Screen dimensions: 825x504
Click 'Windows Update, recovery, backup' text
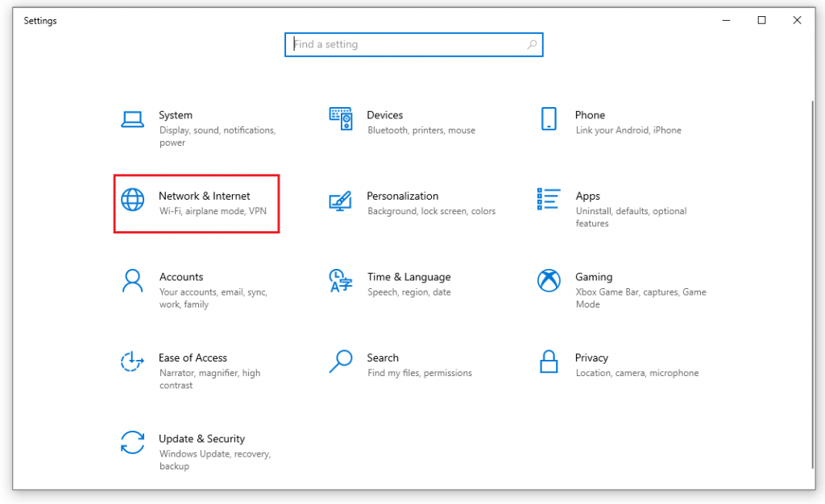tap(215, 460)
